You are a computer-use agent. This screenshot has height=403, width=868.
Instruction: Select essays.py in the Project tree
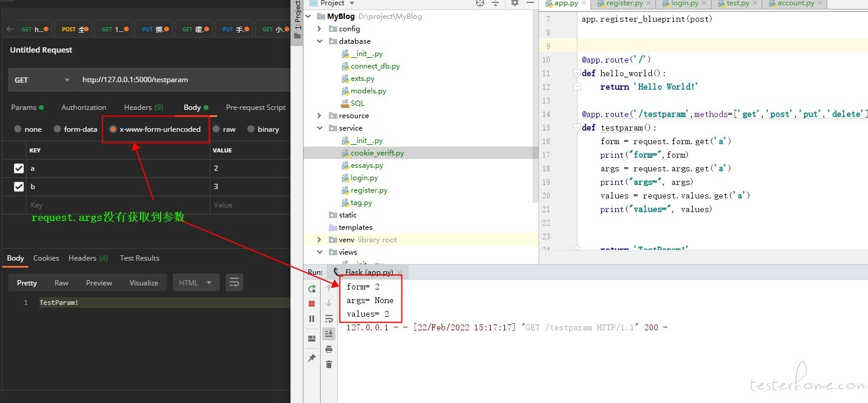tap(367, 165)
